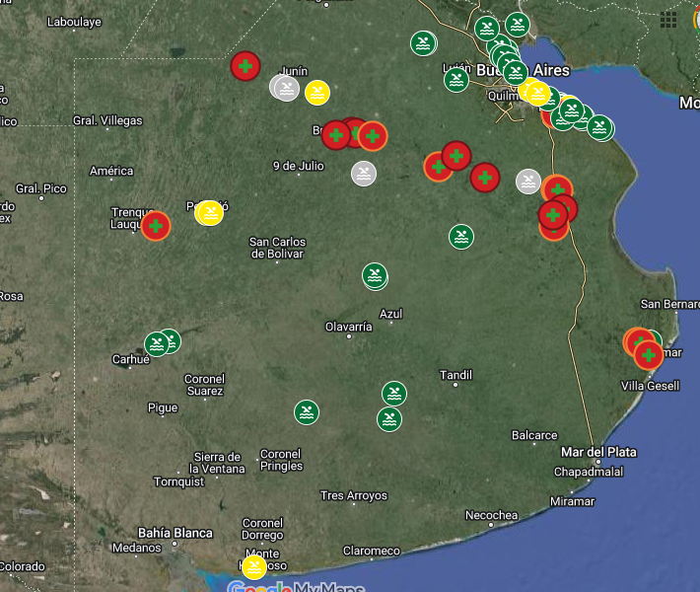Click the Medanos label
The height and width of the screenshot is (592, 700).
pos(137,548)
